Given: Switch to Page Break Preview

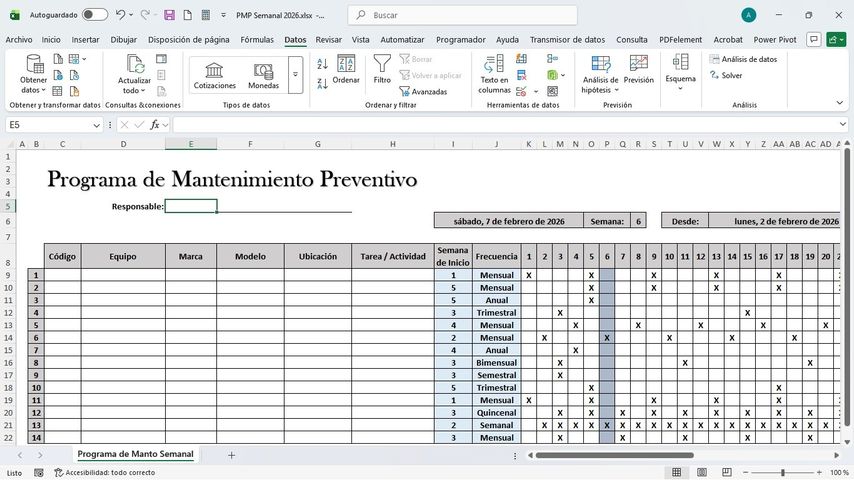Looking at the screenshot, I should point(727,472).
